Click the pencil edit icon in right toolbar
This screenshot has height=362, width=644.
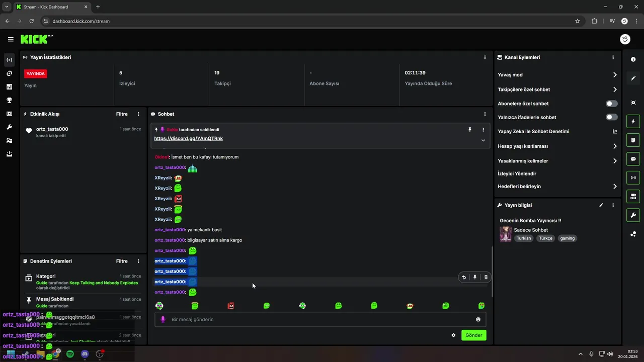(633, 78)
